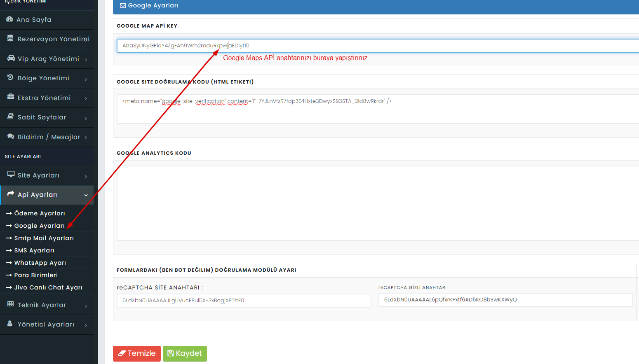The image size is (639, 364).
Task: Click the Site Ayarları monitor icon
Action: tap(11, 175)
